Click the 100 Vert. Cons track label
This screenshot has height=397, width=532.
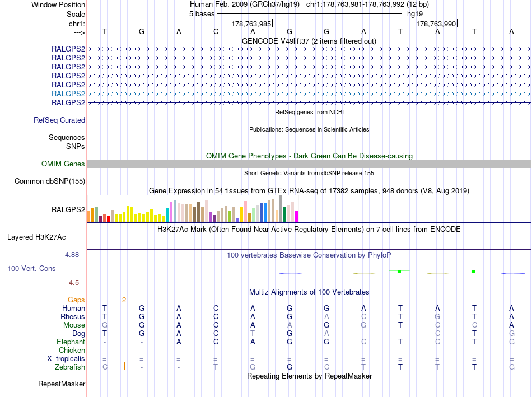[x=31, y=269]
